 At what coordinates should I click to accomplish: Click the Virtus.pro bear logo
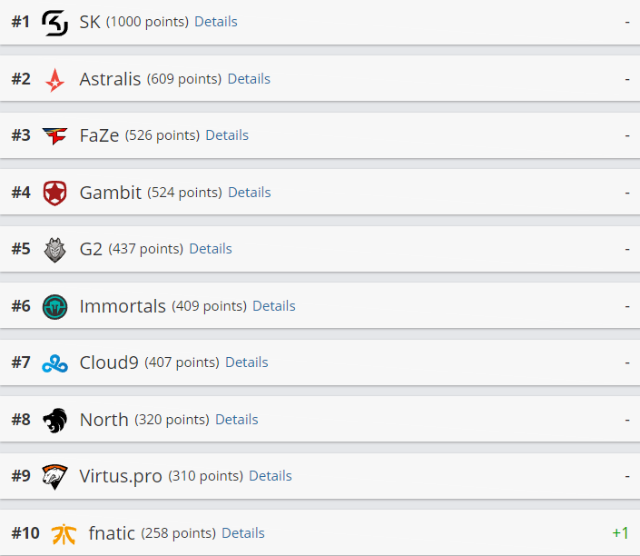(55, 477)
